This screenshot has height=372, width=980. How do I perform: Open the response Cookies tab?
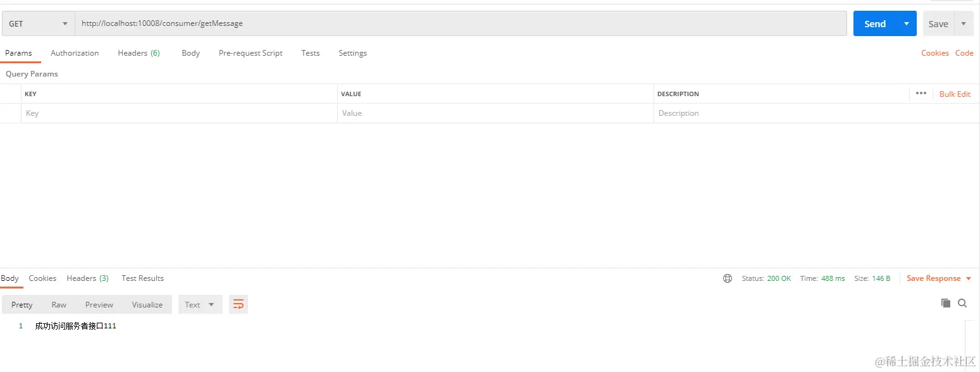click(42, 278)
